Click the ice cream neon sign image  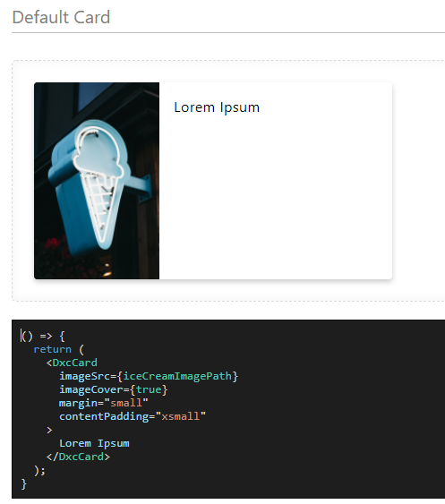point(97,181)
